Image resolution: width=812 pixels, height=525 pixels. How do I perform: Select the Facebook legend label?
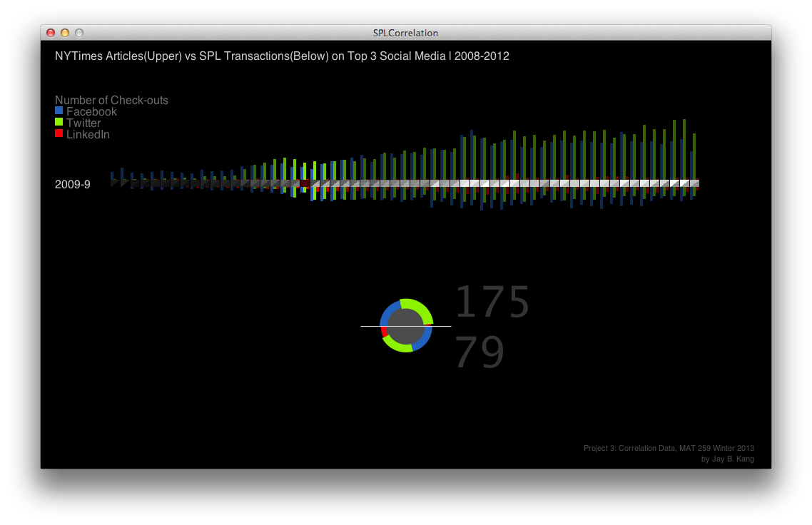(x=91, y=112)
